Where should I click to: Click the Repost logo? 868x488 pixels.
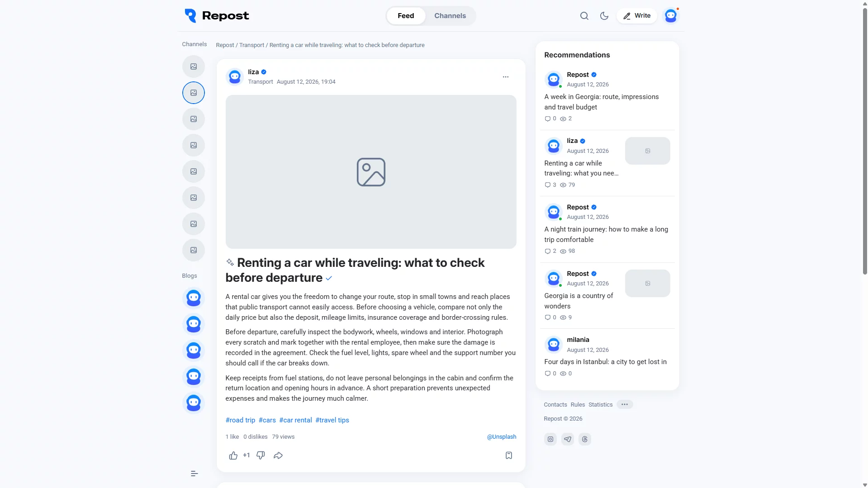(x=217, y=16)
